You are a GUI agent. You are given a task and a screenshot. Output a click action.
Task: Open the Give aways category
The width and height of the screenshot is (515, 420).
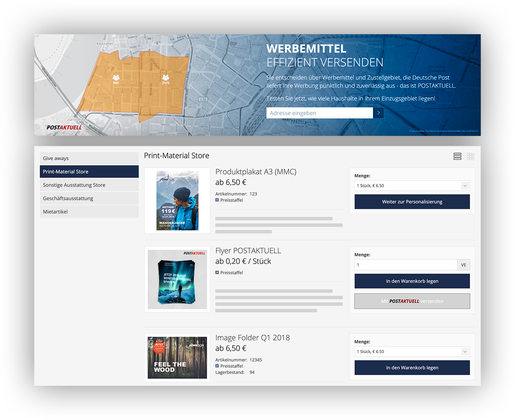pos(89,158)
